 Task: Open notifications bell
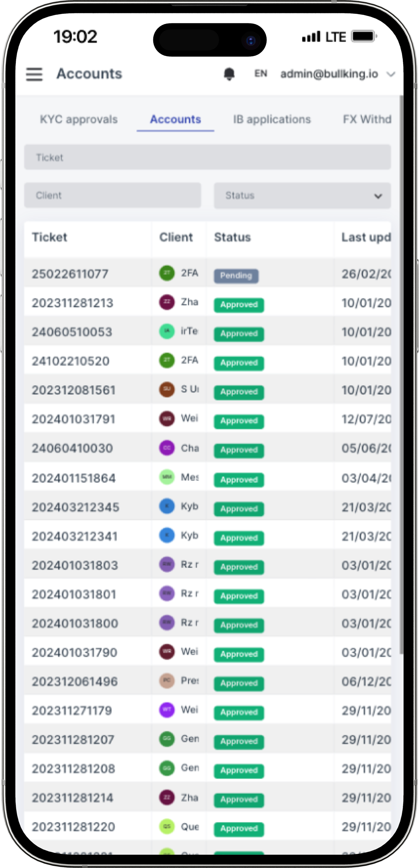coord(229,74)
